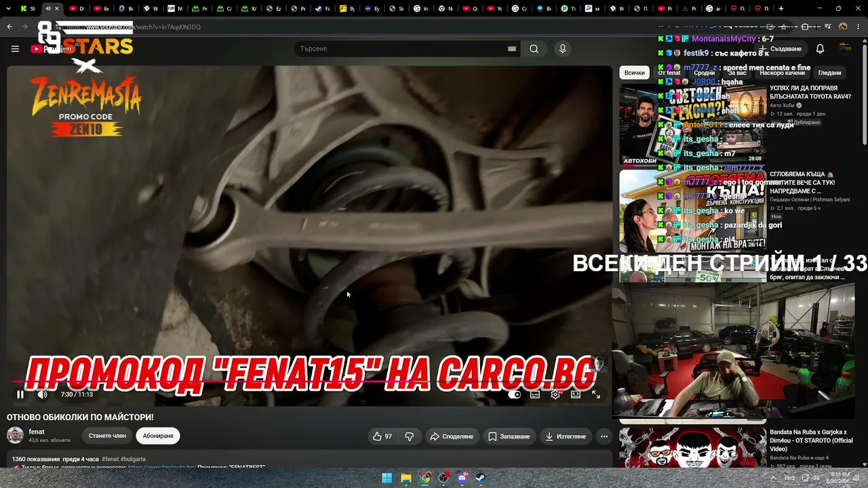Expand the system tray hidden icons chevron
This screenshot has height=488, width=868.
tap(773, 478)
